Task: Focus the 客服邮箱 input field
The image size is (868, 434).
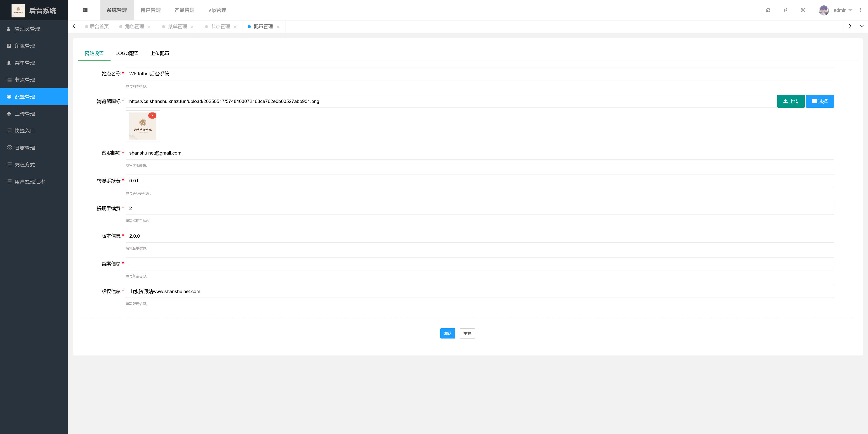Action: [479, 153]
